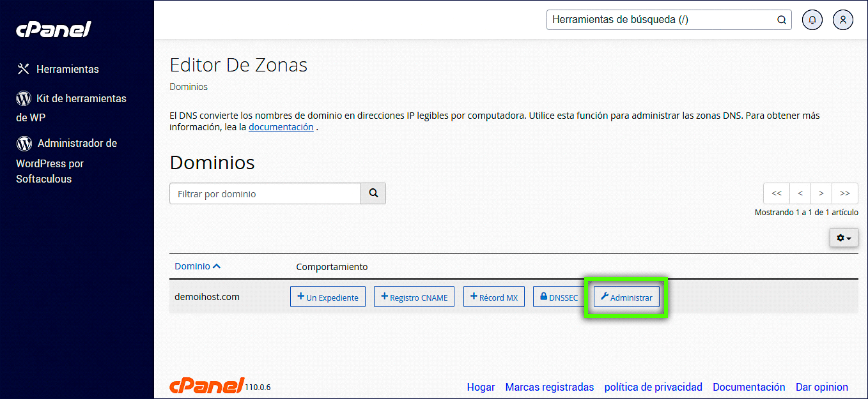868x399 pixels.
Task: Click the domain filter search button
Action: tap(373, 193)
